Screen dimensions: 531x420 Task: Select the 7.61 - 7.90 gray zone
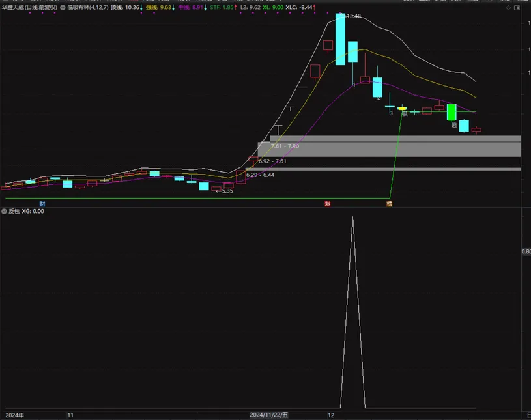[x=390, y=149]
